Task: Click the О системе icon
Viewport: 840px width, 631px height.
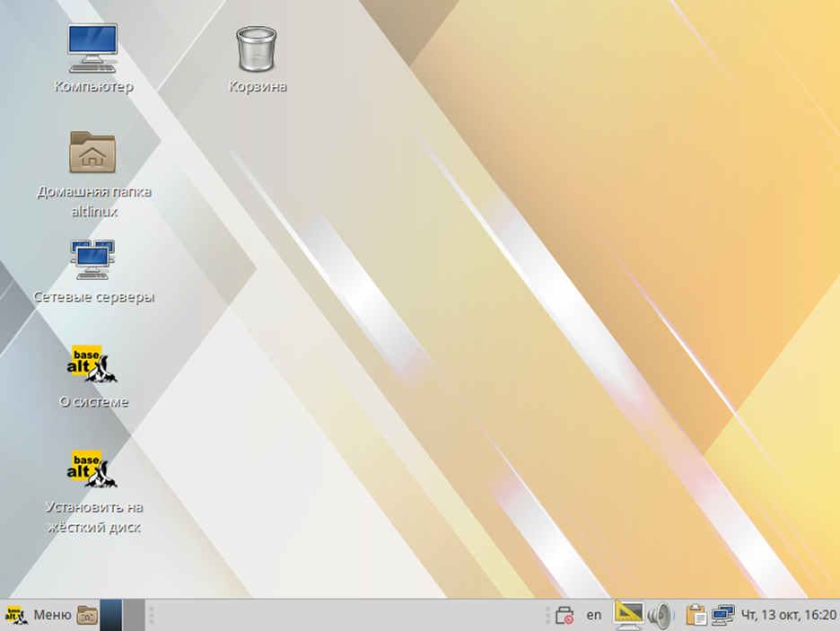Action: tap(92, 364)
